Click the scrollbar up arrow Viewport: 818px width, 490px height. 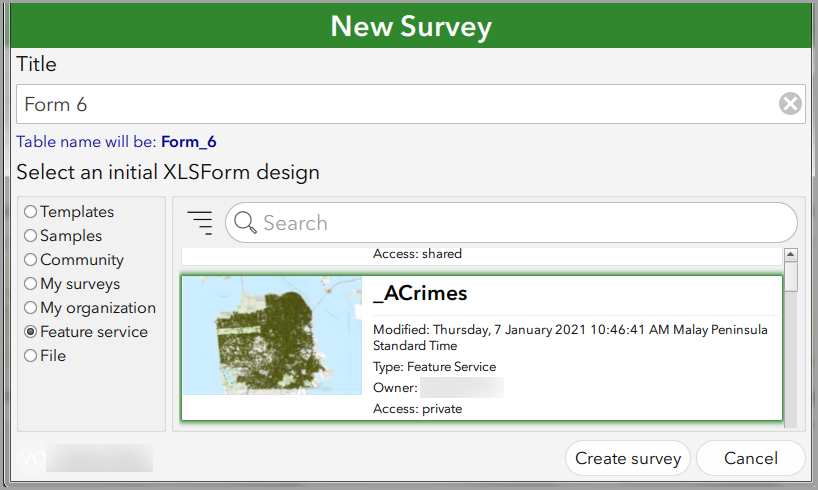[x=791, y=255]
